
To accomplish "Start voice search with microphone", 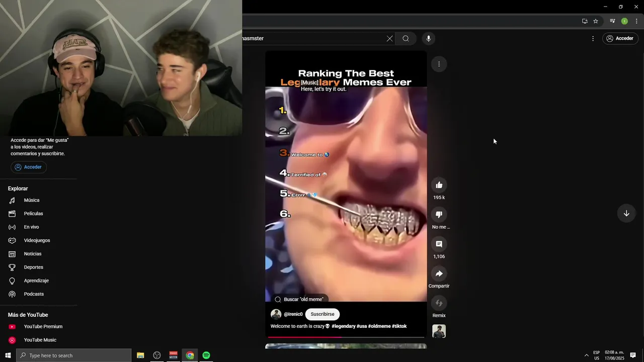I will 429,39.
